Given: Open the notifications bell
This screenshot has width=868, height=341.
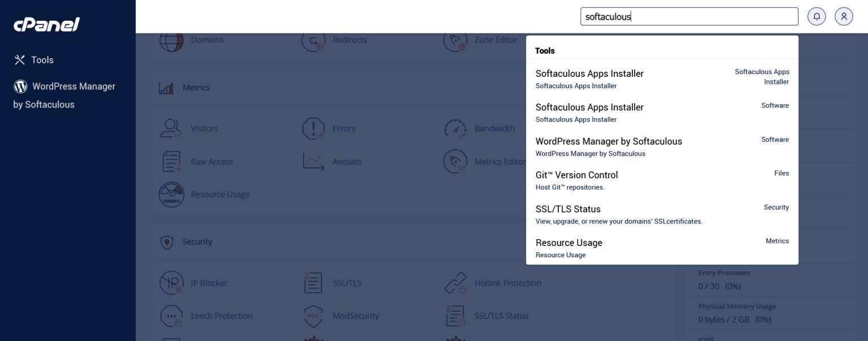Looking at the screenshot, I should pyautogui.click(x=817, y=16).
